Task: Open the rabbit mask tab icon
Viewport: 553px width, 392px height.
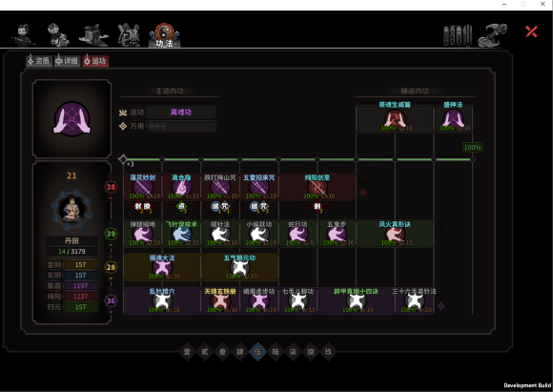Action: point(129,34)
